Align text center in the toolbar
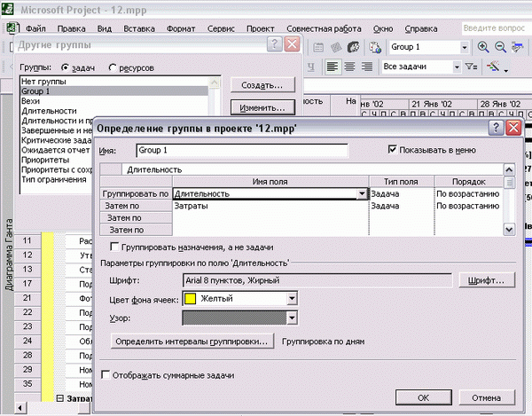The height and width of the screenshot is (416, 532). 349,67
